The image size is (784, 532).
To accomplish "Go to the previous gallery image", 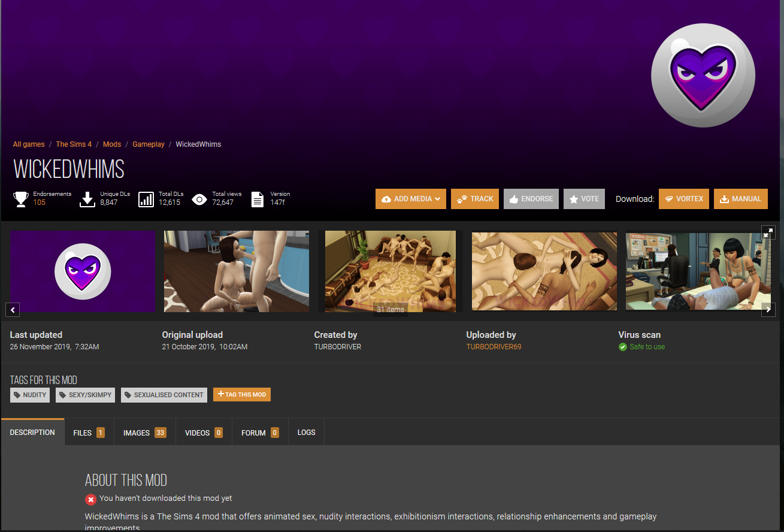I will [13, 310].
